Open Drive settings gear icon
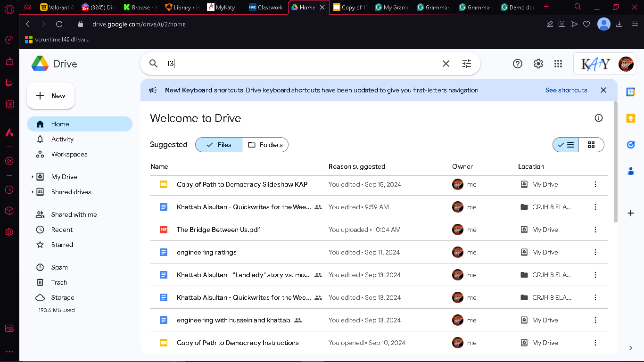644x362 pixels. (538, 64)
